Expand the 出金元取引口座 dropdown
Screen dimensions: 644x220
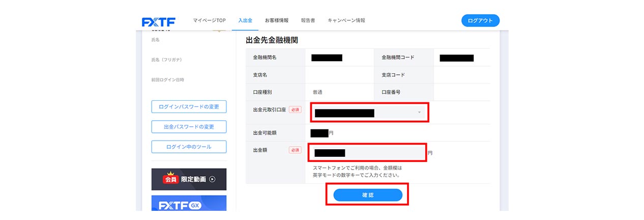click(369, 113)
